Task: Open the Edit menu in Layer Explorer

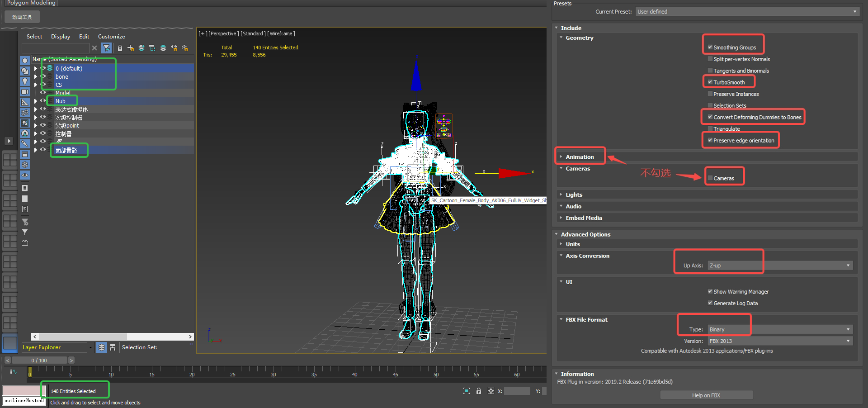Action: coord(84,37)
